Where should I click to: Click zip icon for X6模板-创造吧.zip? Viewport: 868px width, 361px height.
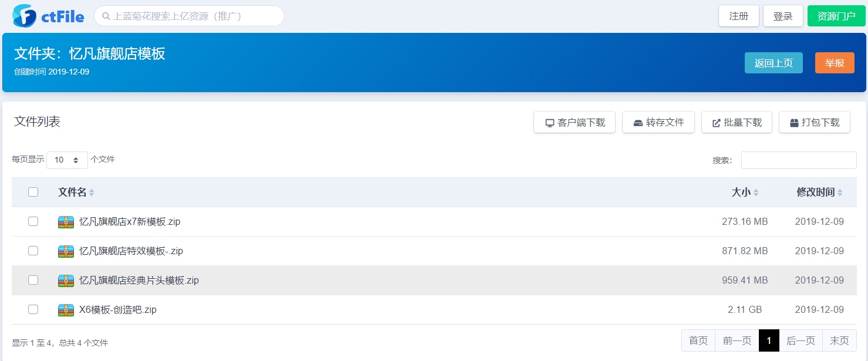coord(66,310)
